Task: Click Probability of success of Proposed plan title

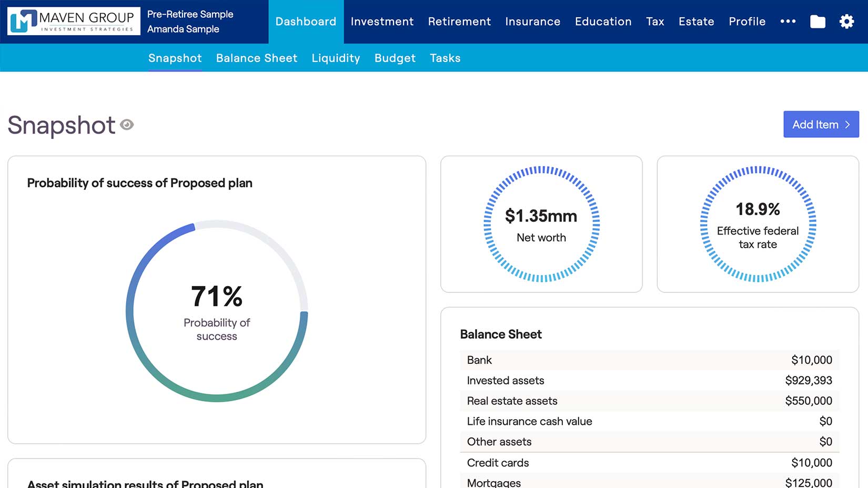Action: click(x=139, y=183)
